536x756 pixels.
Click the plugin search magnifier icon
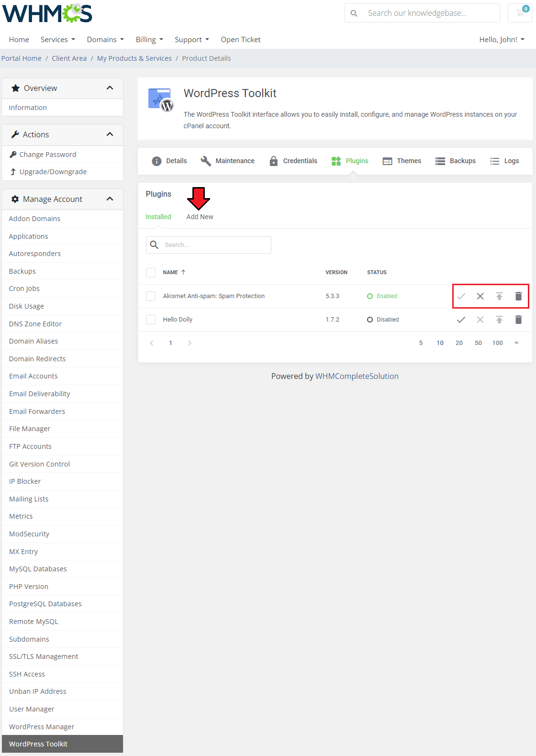(x=154, y=245)
